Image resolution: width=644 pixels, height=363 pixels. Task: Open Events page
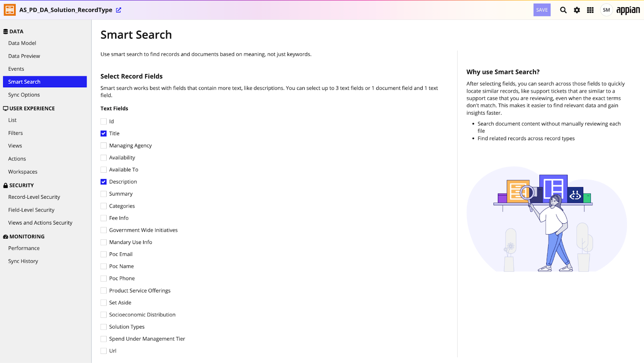(16, 69)
